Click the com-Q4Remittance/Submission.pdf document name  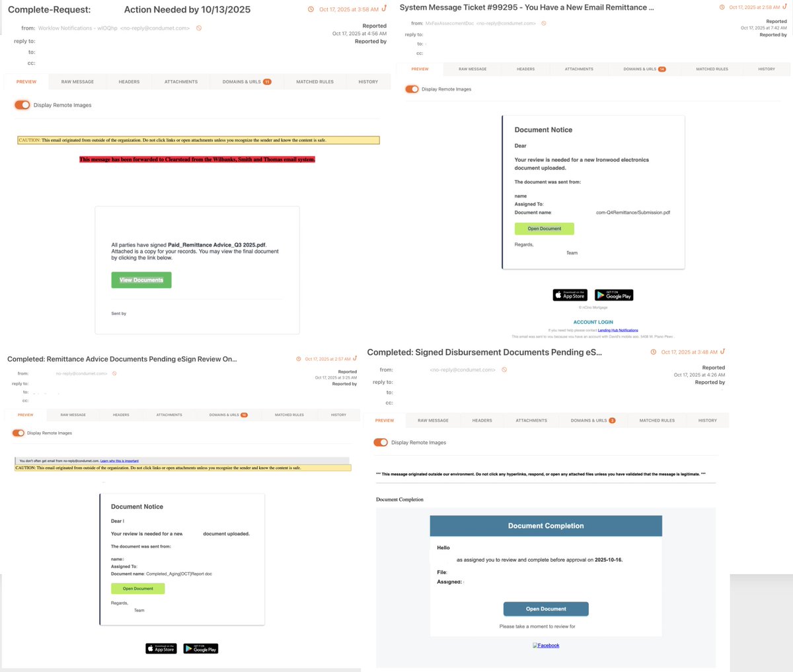click(633, 213)
